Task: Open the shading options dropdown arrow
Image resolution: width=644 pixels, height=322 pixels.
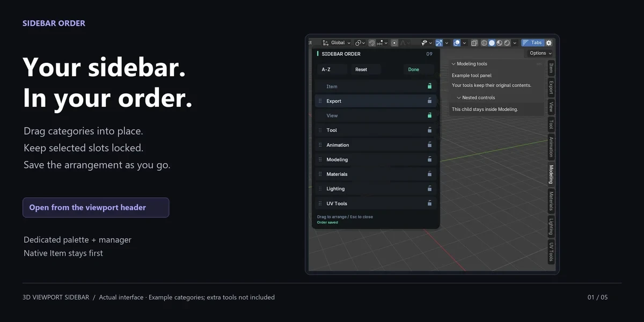Action: (x=515, y=43)
